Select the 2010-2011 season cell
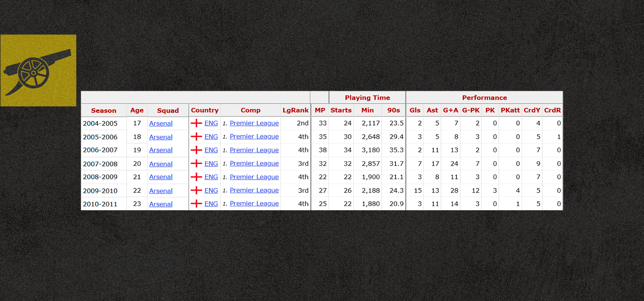The image size is (644, 301). coord(104,204)
